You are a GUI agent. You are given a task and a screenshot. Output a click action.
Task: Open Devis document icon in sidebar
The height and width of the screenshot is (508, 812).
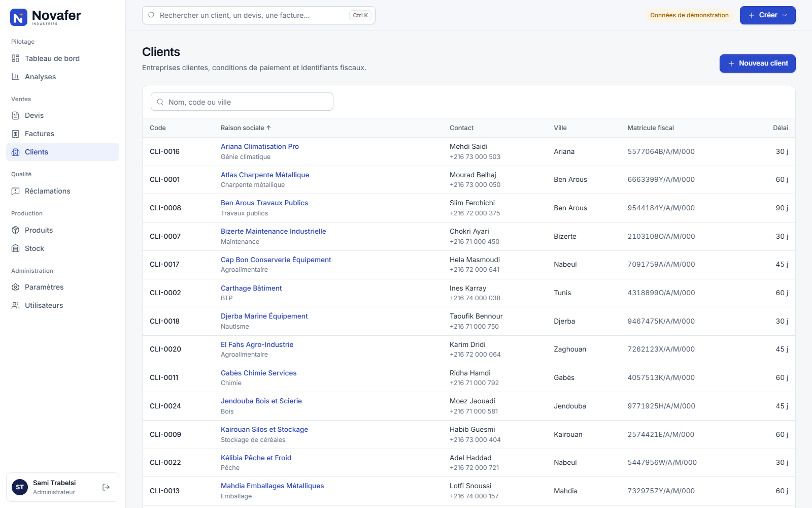(16, 115)
